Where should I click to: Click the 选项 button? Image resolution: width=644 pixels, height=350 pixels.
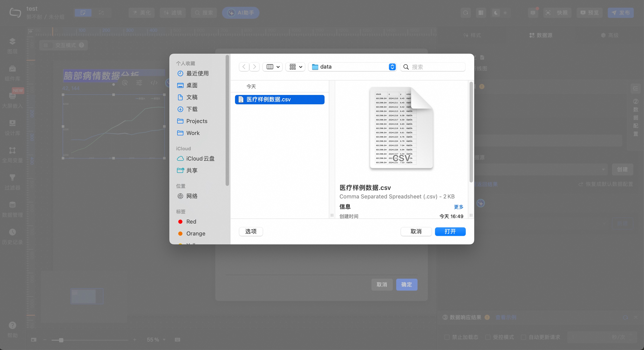251,231
